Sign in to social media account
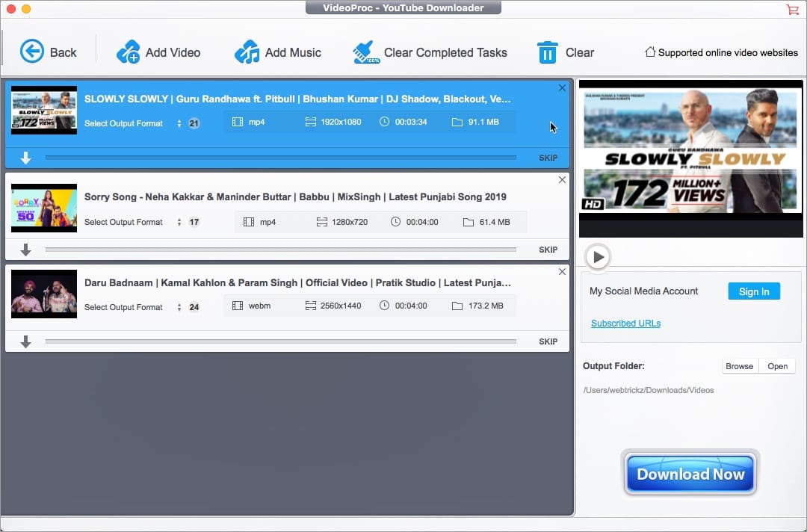The height and width of the screenshot is (532, 807). pos(754,291)
